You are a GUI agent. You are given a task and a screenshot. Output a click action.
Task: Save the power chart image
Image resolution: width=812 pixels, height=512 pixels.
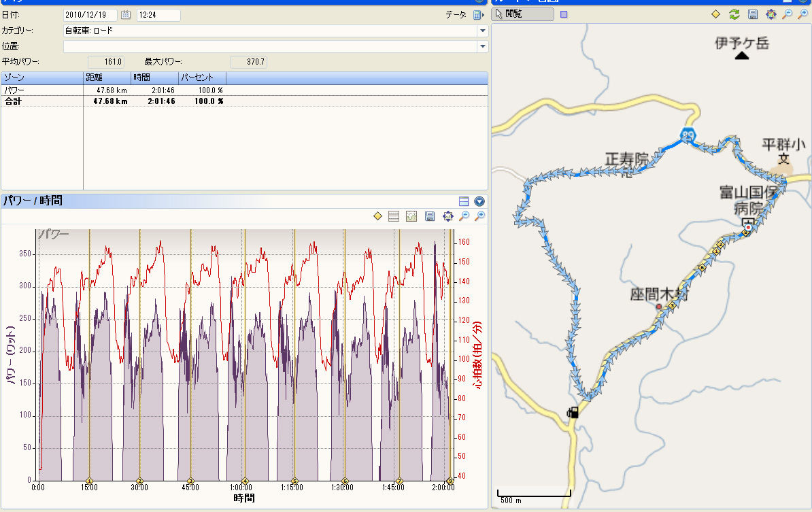coord(430,216)
